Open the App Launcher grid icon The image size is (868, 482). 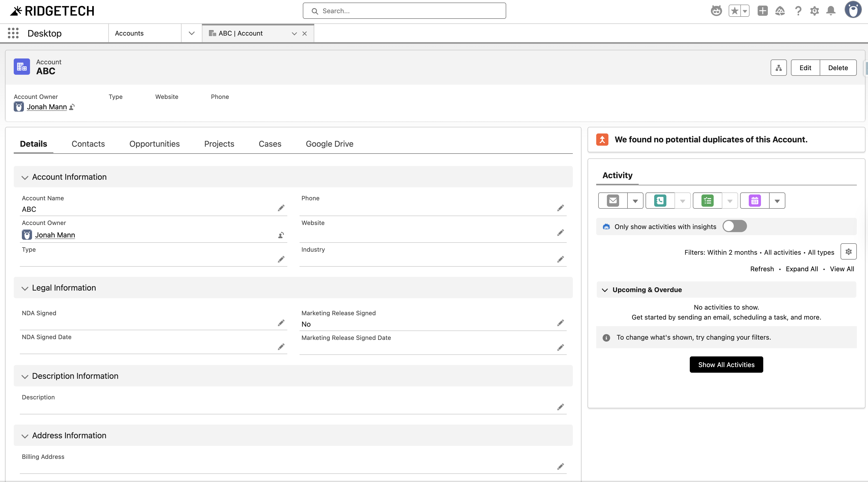(x=13, y=33)
